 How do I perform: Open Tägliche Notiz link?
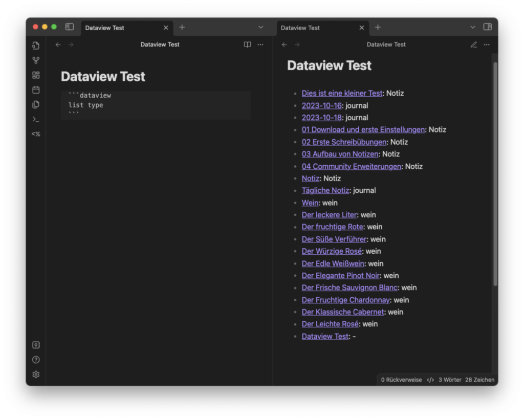[325, 190]
